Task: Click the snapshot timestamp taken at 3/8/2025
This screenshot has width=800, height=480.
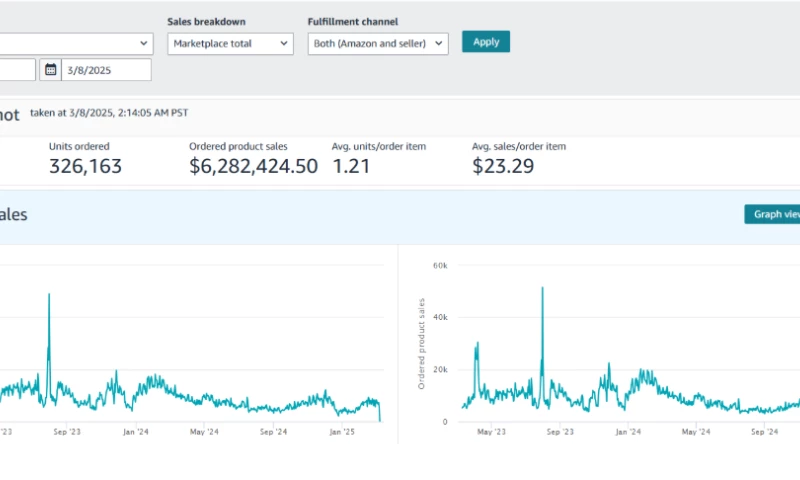Action: tap(109, 113)
